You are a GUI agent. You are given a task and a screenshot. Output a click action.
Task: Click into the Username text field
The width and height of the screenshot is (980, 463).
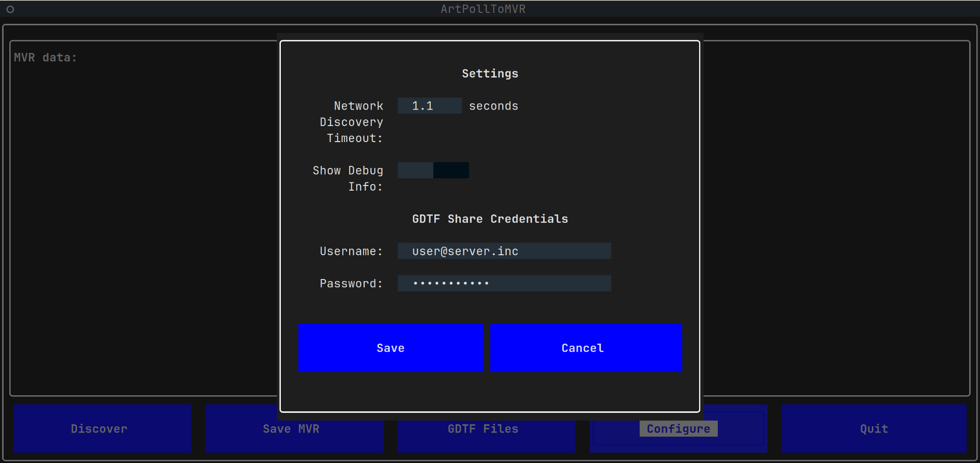click(504, 251)
